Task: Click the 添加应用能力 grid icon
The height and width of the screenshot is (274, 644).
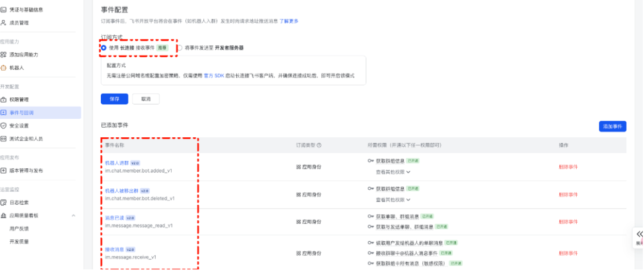Action: [x=4, y=55]
